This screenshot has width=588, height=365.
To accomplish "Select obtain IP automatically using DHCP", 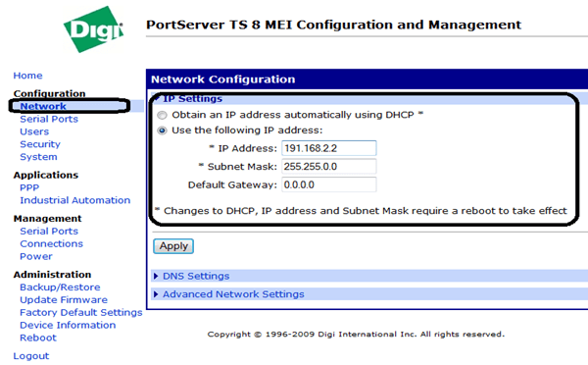I will coord(162,115).
